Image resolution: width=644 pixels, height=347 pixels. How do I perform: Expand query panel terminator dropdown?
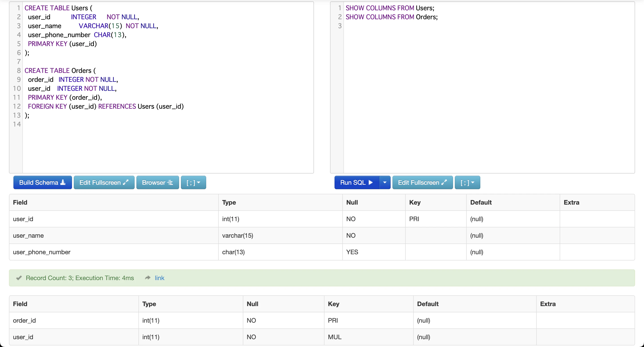pyautogui.click(x=467, y=182)
